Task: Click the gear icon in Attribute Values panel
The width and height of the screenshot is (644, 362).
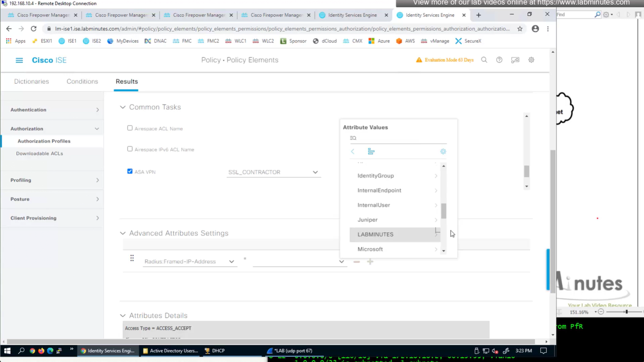Action: pos(443,152)
